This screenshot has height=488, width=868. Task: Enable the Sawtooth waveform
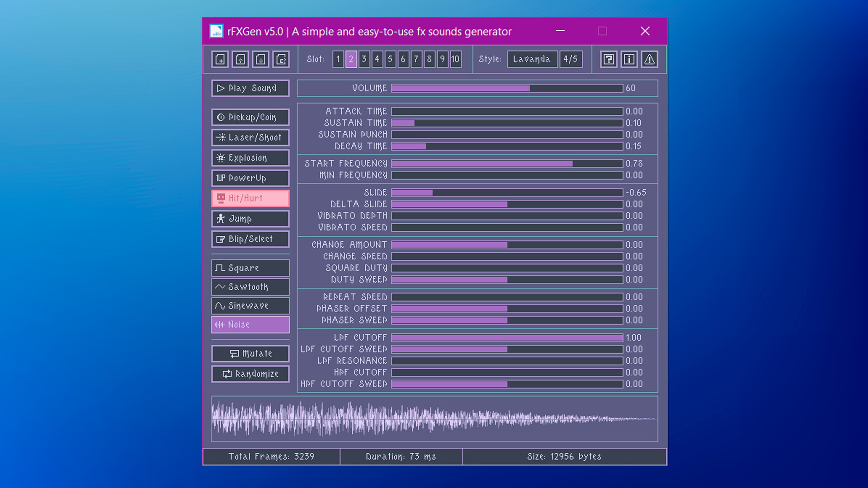tap(250, 286)
